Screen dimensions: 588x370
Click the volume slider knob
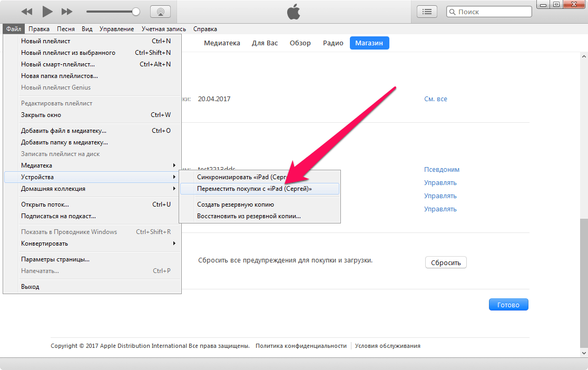136,12
